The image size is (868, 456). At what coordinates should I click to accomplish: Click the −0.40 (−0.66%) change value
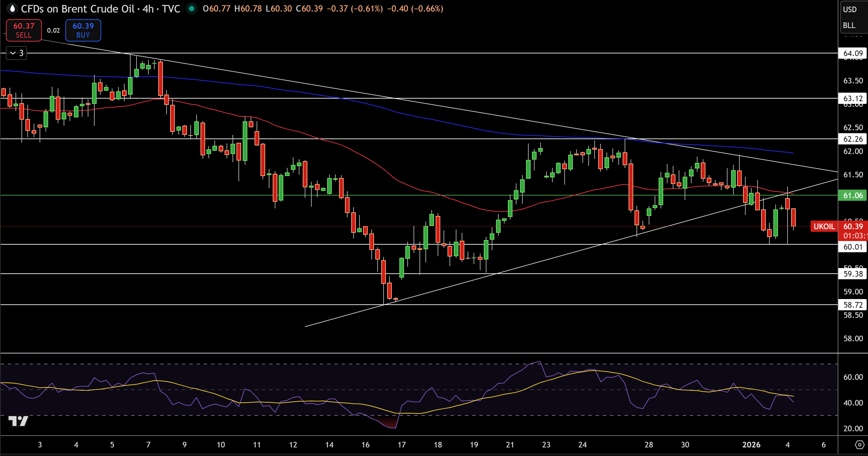click(x=415, y=9)
